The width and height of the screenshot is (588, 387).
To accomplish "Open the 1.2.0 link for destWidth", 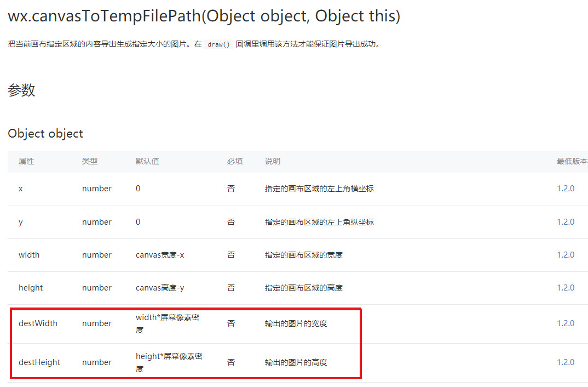I will (x=566, y=323).
